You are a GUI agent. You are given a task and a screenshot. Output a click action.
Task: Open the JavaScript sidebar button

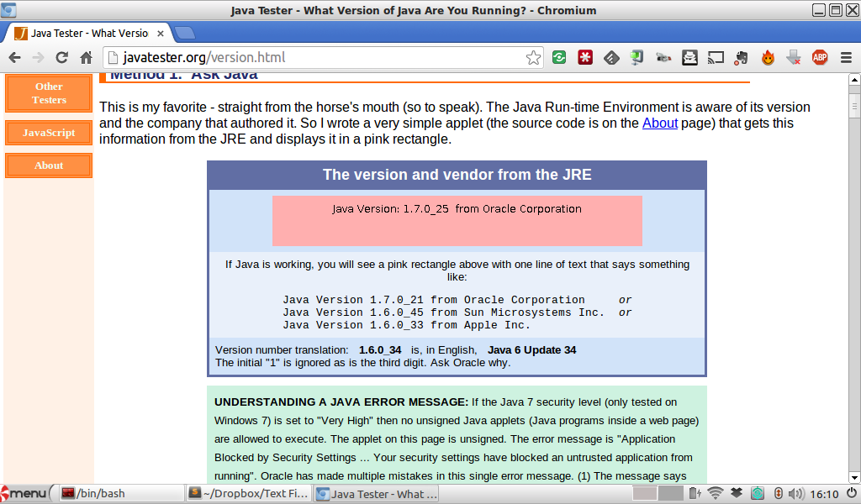[49, 133]
